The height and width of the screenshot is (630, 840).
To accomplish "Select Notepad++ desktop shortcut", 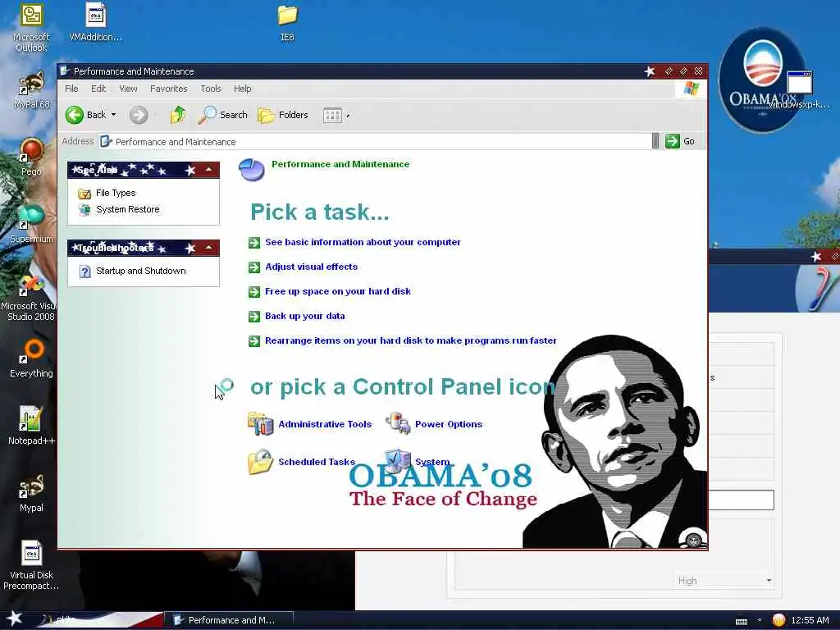I will pos(31,426).
